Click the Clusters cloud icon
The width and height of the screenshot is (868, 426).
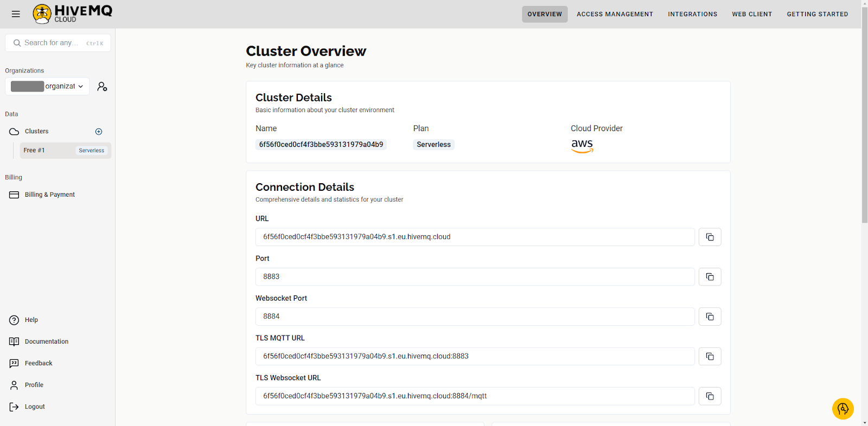coord(14,132)
